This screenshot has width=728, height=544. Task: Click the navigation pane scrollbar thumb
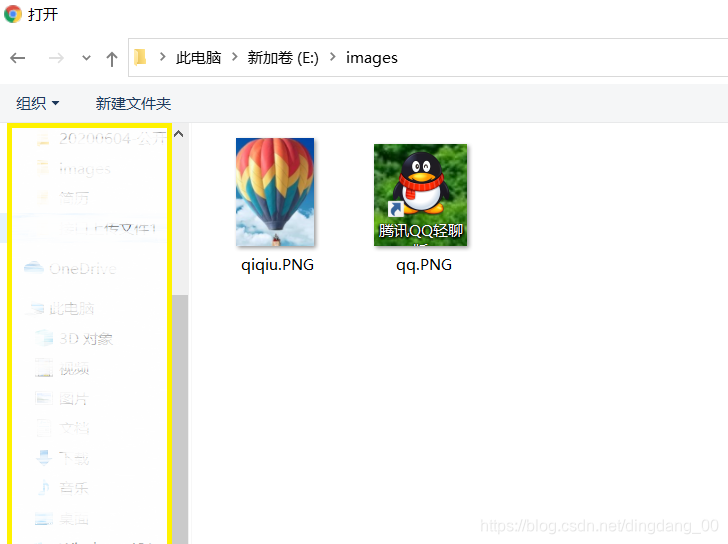coord(180,419)
